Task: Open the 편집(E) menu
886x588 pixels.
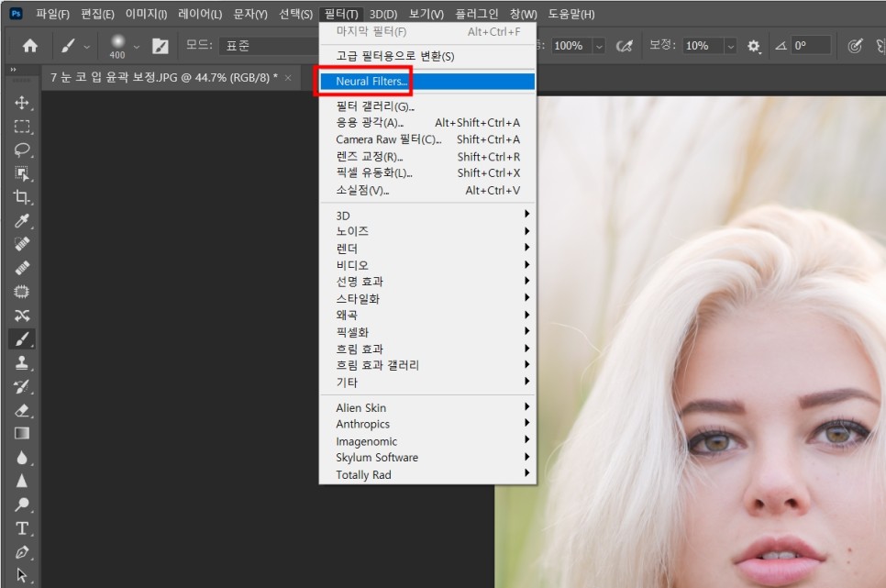Action: (97, 14)
